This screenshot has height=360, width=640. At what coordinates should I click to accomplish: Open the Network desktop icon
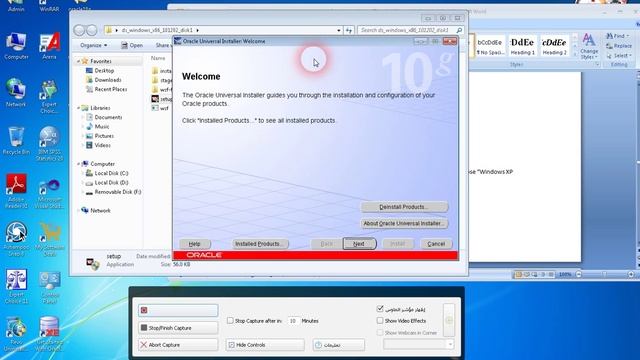tap(16, 93)
